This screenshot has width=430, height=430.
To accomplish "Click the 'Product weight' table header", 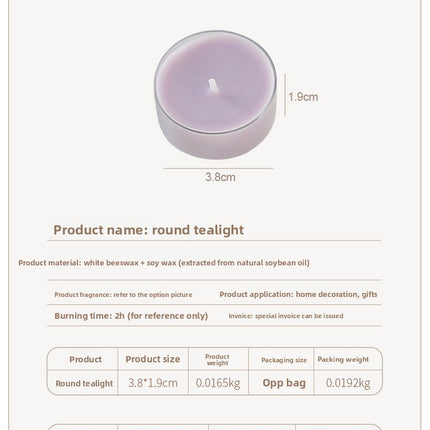I will click(x=217, y=360).
